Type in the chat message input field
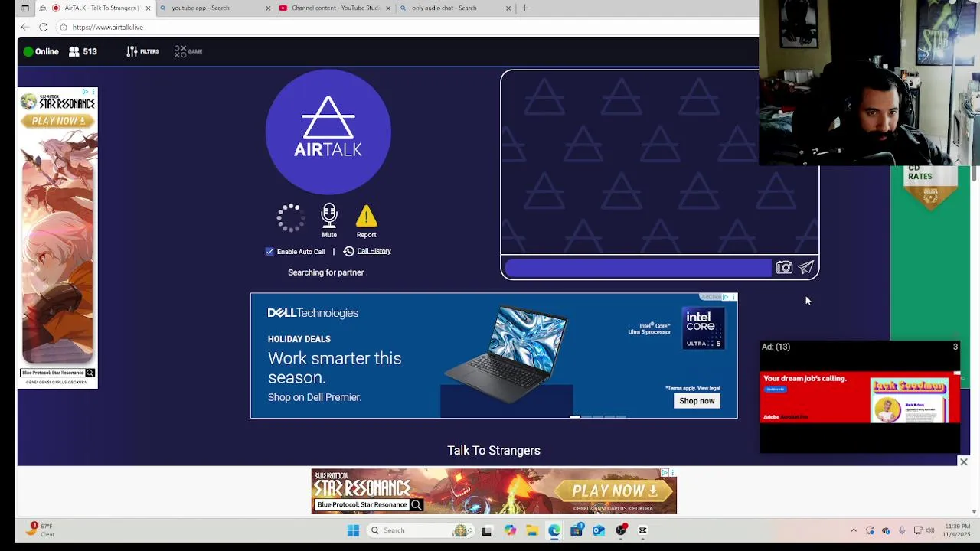Viewport: 980px width, 551px height. (638, 267)
